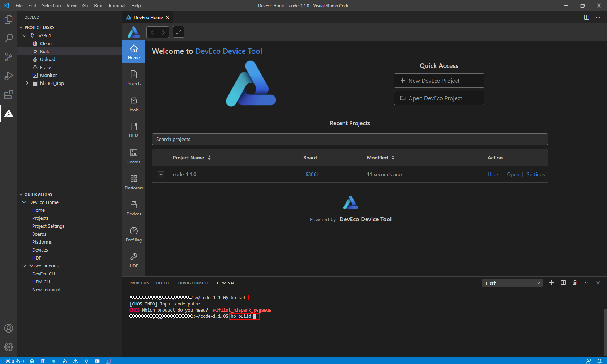
Task: Toggle fullscreen expand icon in DevEco Home
Action: click(179, 32)
